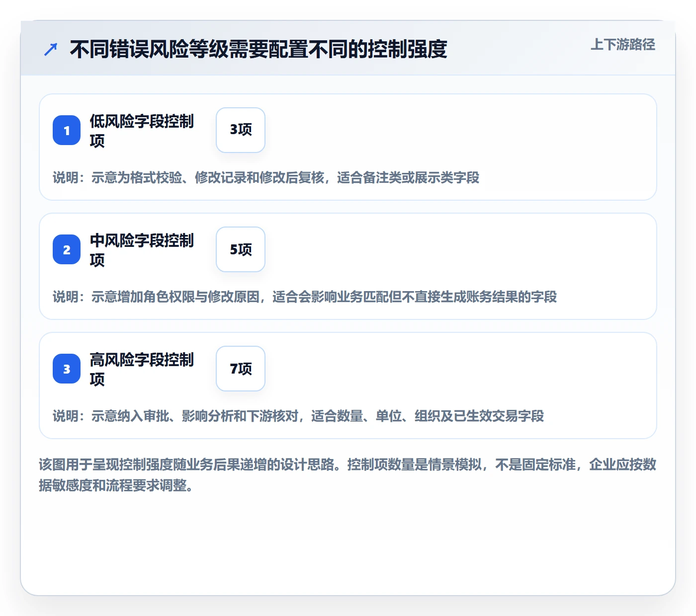Click the description starting 示意纳入审批

click(x=298, y=416)
